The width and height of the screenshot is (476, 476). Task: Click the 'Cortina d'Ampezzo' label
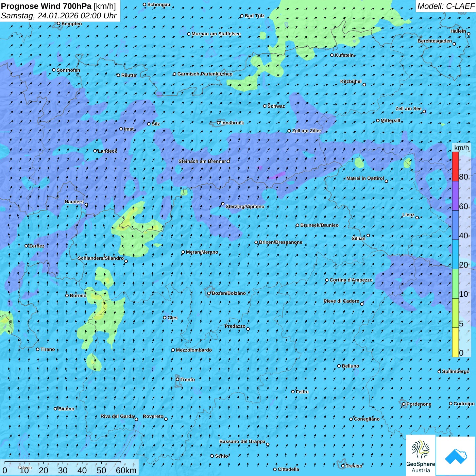coord(351,280)
